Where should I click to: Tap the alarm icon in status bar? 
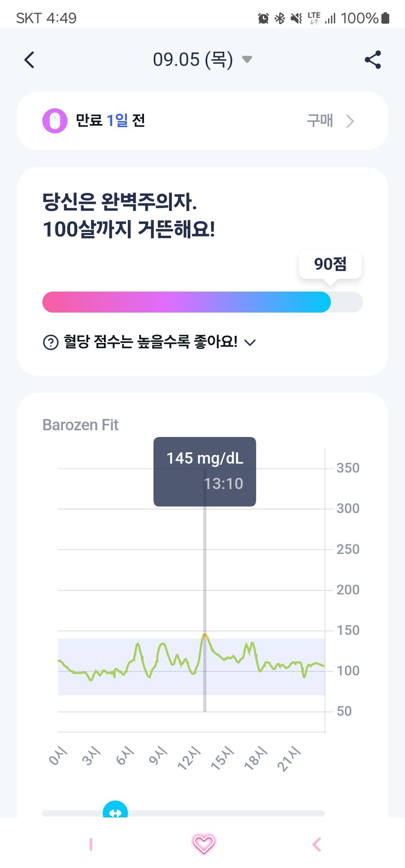point(264,18)
